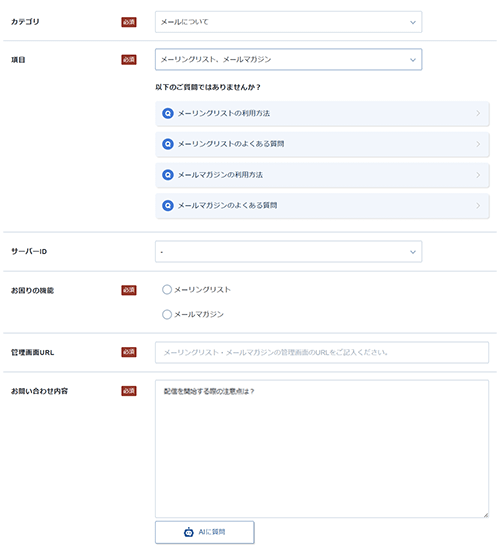Click the Q icon beside メーリングリストのよくある質問
The image size is (500, 552).
coord(168,144)
